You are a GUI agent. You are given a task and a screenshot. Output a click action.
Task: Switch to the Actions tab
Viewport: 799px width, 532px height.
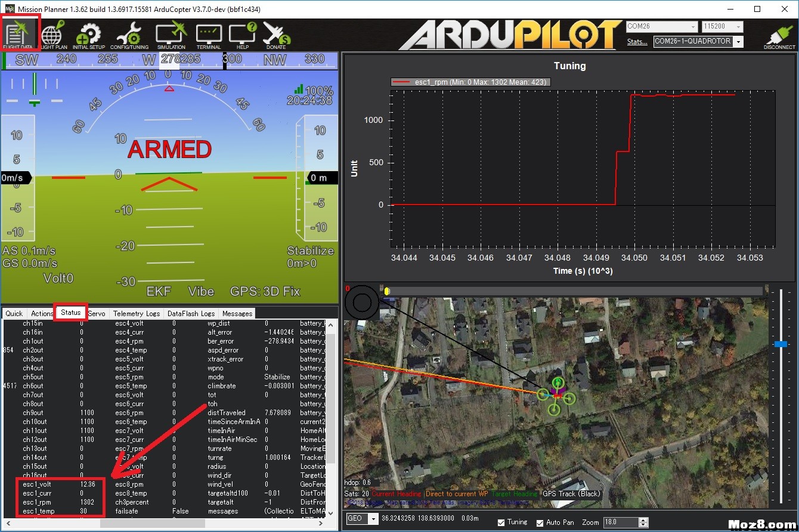pyautogui.click(x=42, y=313)
